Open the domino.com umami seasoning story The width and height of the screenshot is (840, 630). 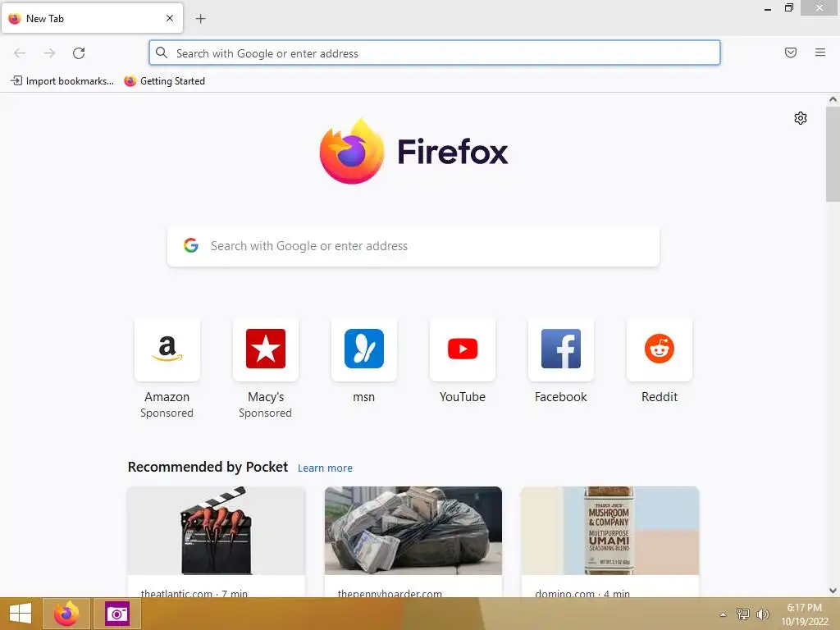610,531
